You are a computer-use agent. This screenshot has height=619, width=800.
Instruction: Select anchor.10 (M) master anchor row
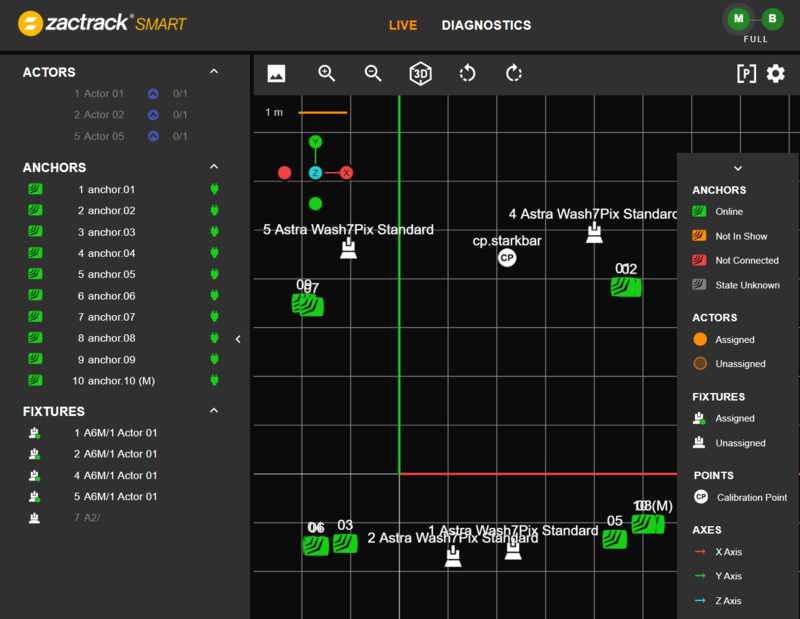113,381
